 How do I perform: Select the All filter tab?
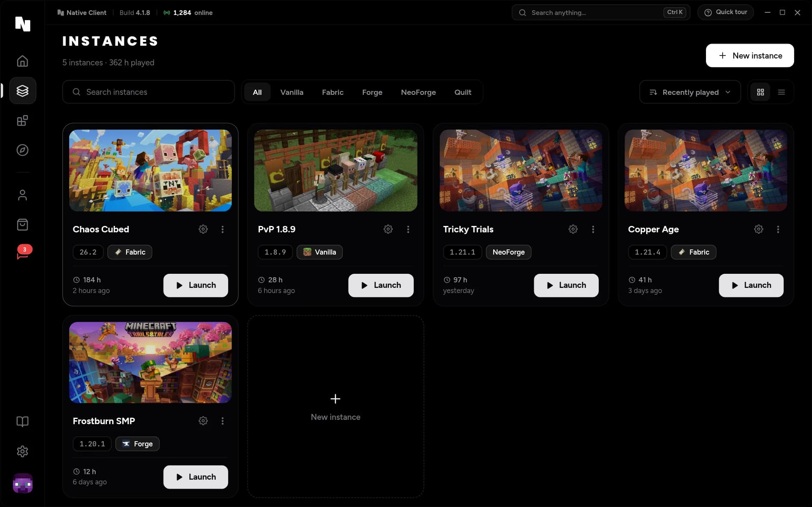pyautogui.click(x=257, y=92)
